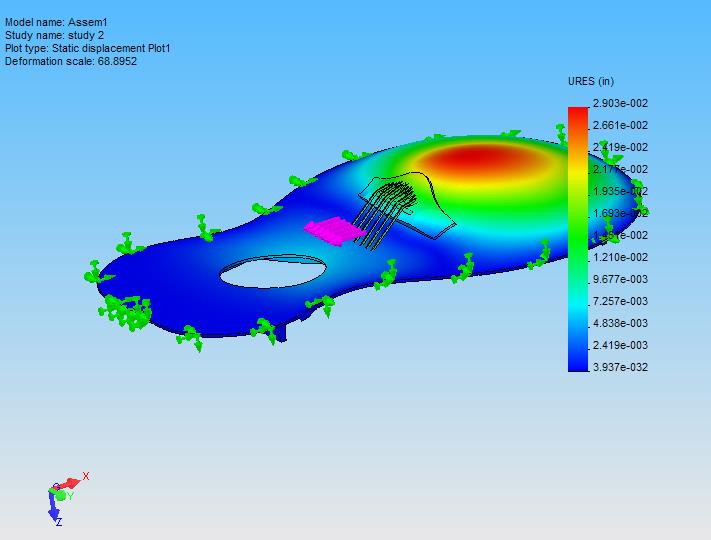The width and height of the screenshot is (711, 540).
Task: Click 'Deformation scale: 68.8952' text
Action: 71,61
